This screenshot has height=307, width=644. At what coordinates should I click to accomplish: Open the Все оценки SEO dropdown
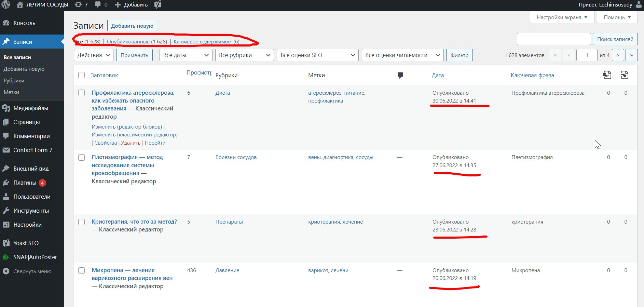(317, 55)
